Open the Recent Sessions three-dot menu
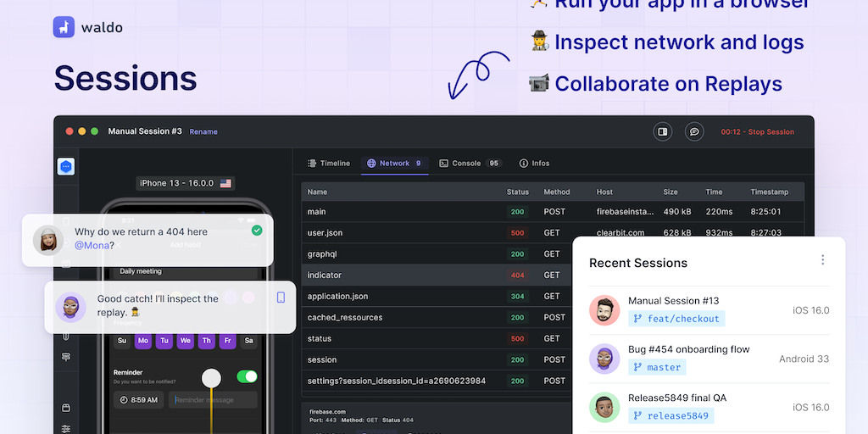The width and height of the screenshot is (868, 434). click(x=822, y=259)
